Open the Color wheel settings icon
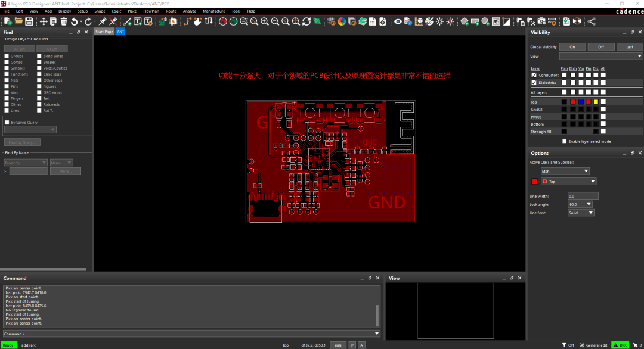This screenshot has width=644, height=349. (342, 21)
